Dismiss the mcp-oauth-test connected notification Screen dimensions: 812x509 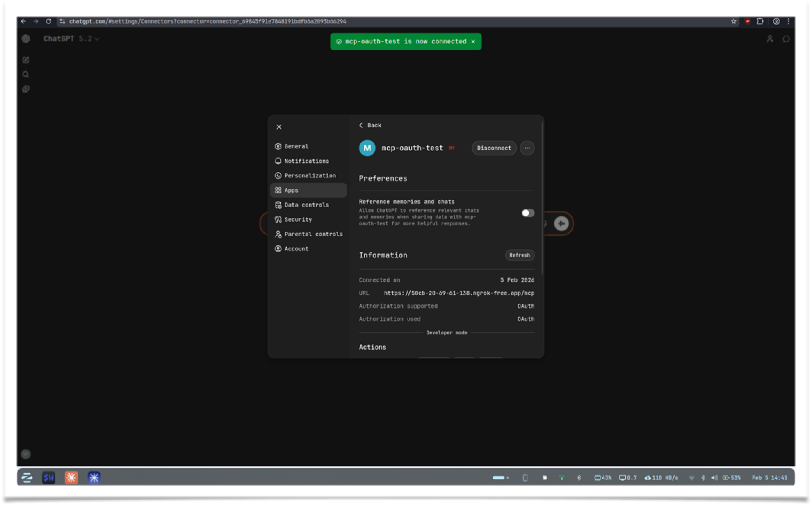click(474, 41)
